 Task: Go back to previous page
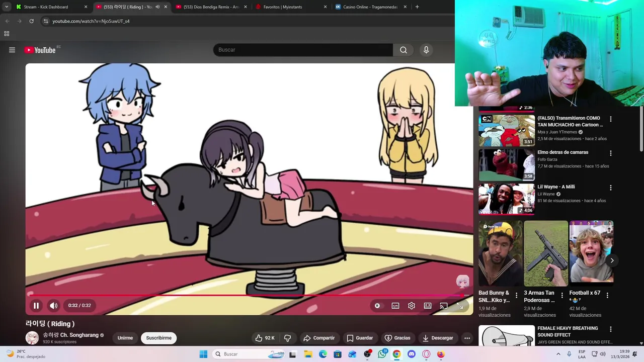pos(7,21)
